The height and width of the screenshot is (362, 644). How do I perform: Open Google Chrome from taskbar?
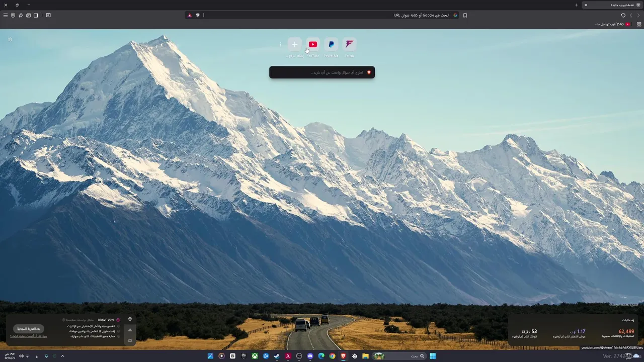coord(332,356)
